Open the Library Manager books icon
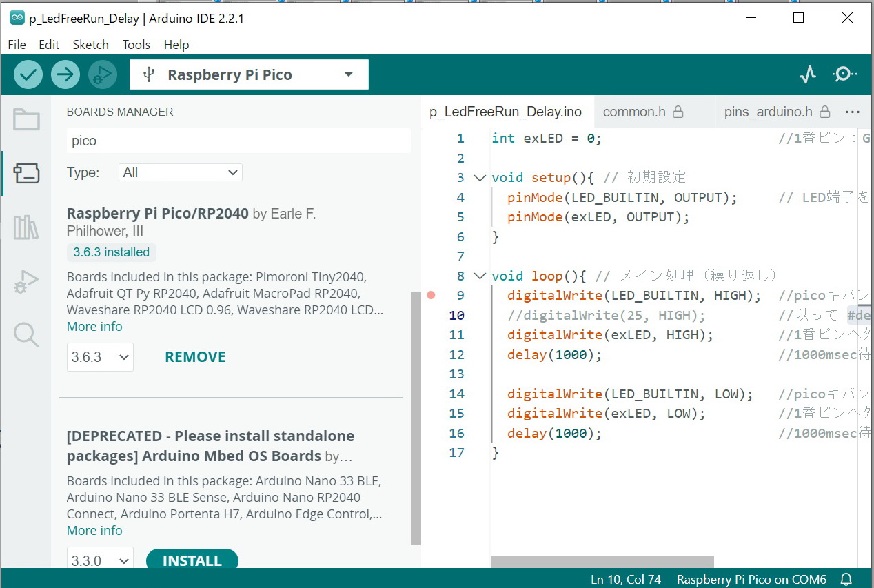 [26, 227]
